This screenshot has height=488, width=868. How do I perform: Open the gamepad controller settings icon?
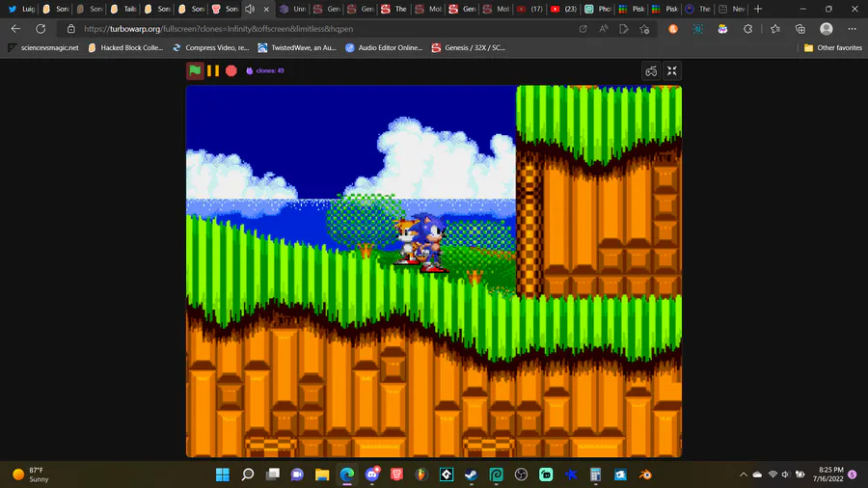click(651, 70)
